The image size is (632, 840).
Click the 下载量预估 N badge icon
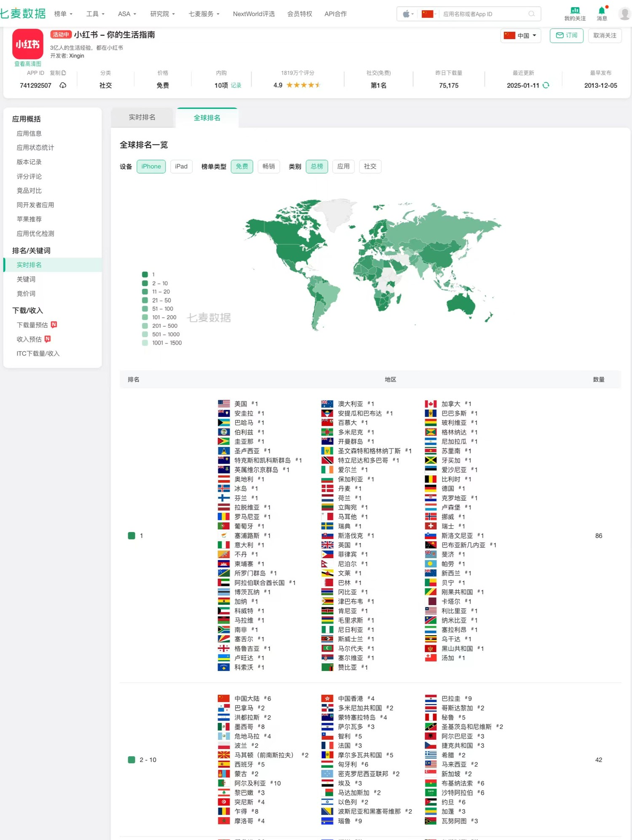pyautogui.click(x=54, y=325)
